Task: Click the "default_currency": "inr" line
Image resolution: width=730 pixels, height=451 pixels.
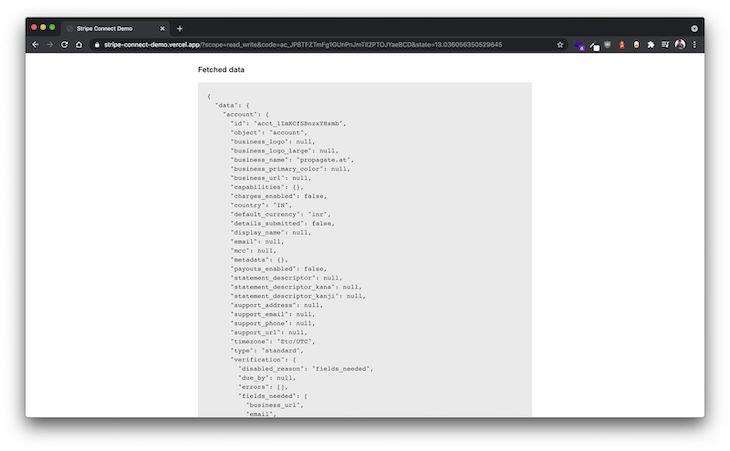Action: (280, 214)
